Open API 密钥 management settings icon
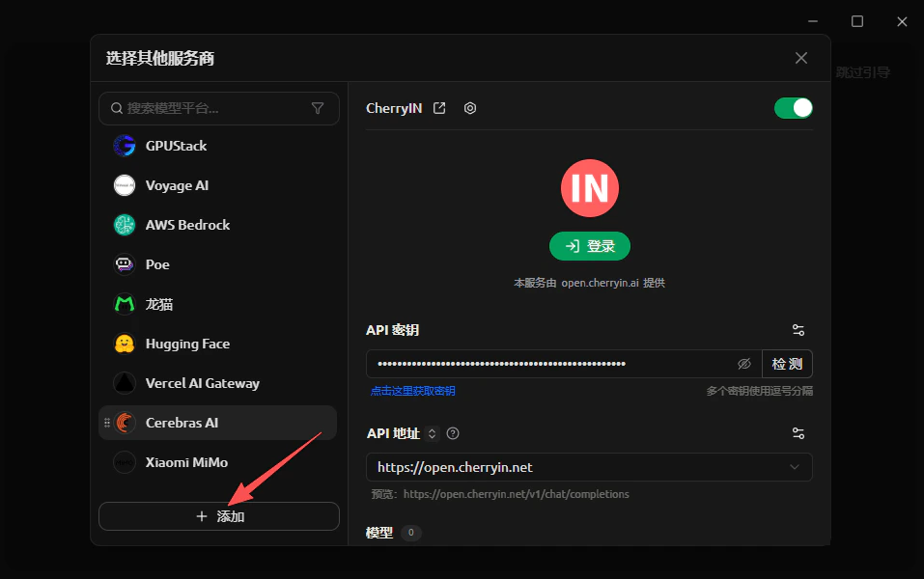This screenshot has height=579, width=924. tap(798, 330)
